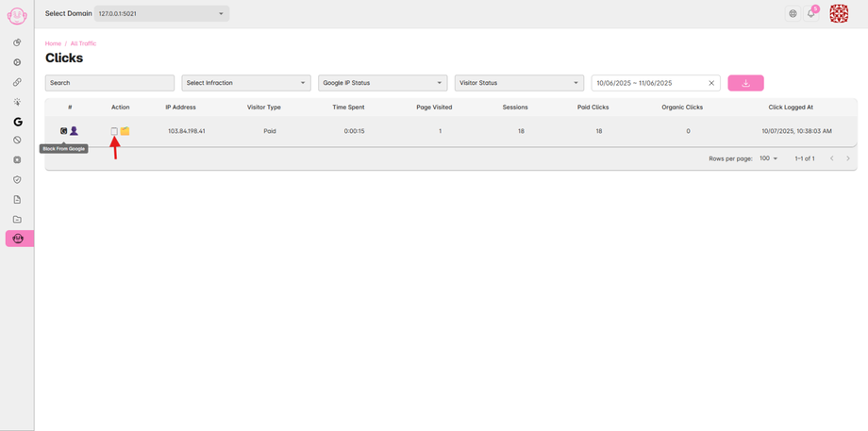
Task: Click the Click Logged At column header
Action: coord(791,108)
